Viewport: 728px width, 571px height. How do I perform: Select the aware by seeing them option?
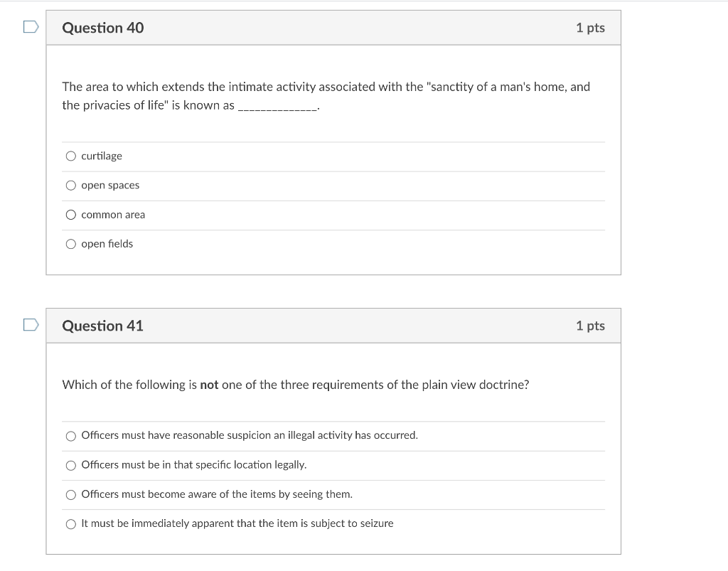[71, 494]
